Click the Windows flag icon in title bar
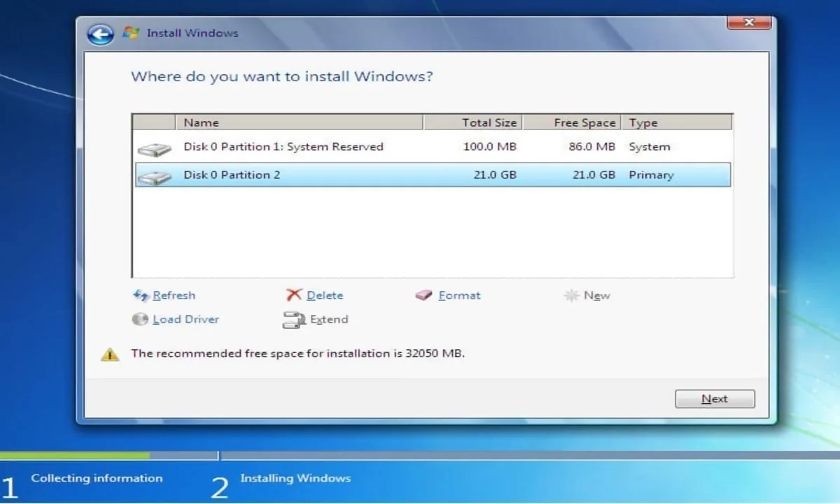 pyautogui.click(x=130, y=33)
